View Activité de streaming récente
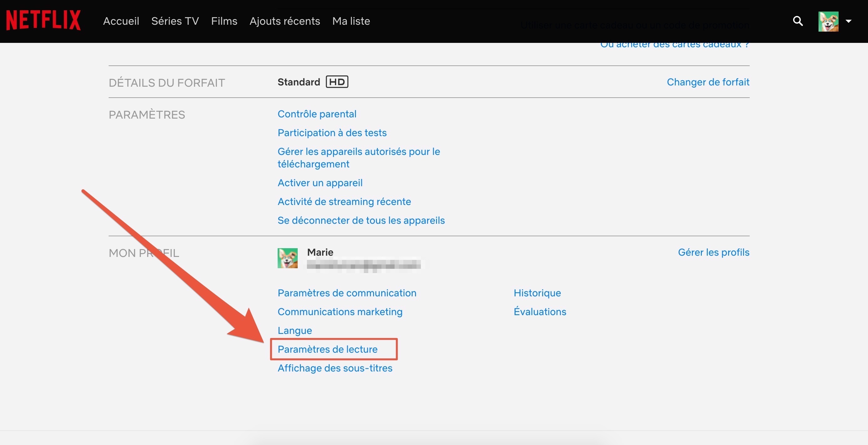This screenshot has height=445, width=868. pyautogui.click(x=344, y=202)
